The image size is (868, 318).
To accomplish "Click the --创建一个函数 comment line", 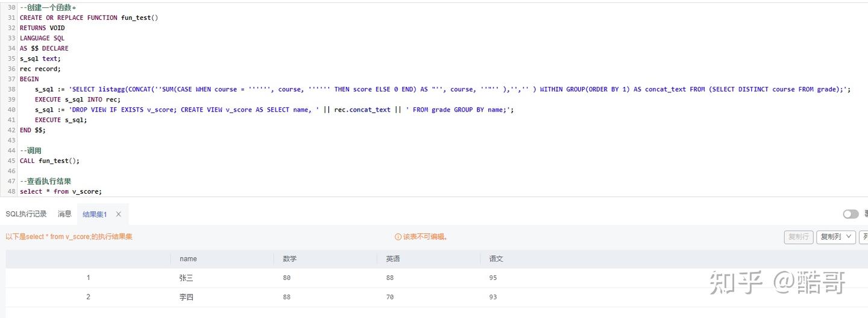I will tap(48, 7).
